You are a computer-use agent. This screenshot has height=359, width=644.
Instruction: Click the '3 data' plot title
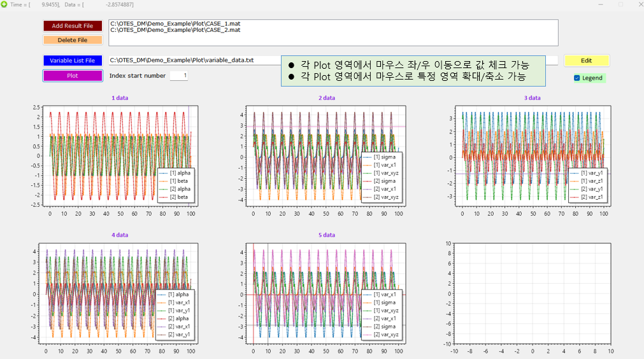(533, 98)
